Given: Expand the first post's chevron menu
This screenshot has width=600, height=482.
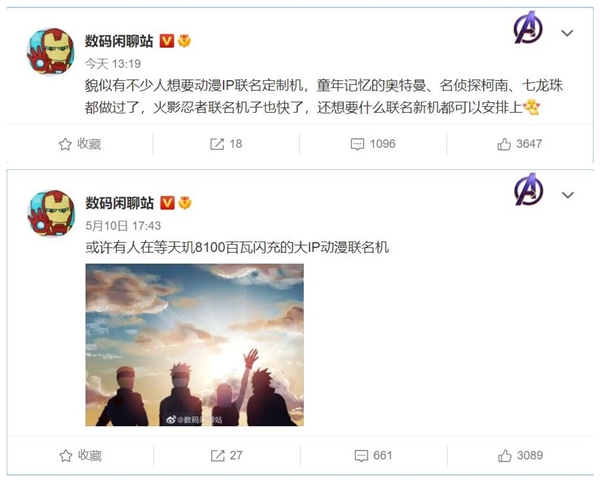Looking at the screenshot, I should pos(567,33).
